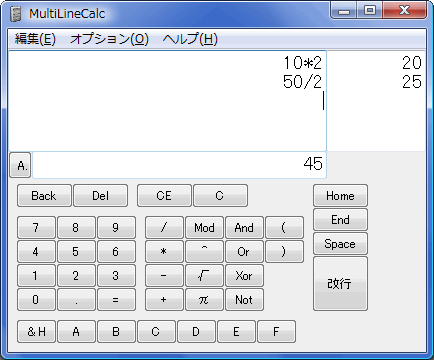Viewport: 434px width, 360px height.
Task: Click the expression line 50/2
Action: pos(303,82)
